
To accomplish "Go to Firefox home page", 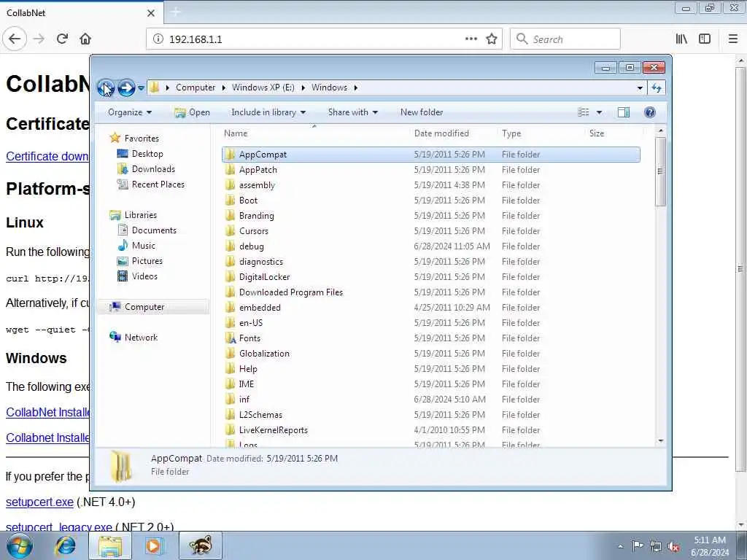I will pos(85,39).
